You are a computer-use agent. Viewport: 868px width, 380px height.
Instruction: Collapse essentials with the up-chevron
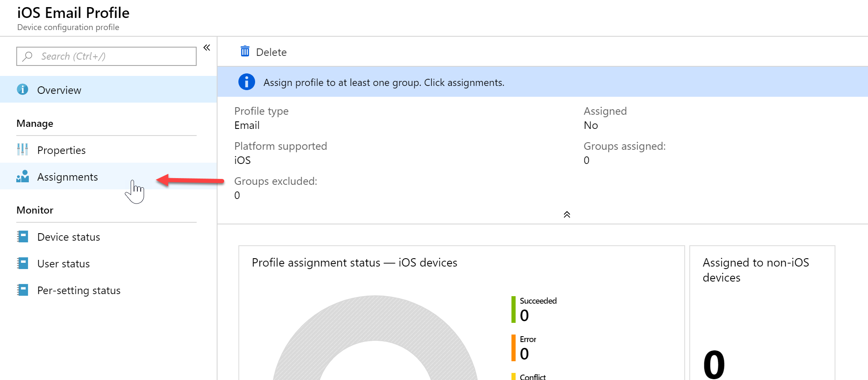coord(567,214)
